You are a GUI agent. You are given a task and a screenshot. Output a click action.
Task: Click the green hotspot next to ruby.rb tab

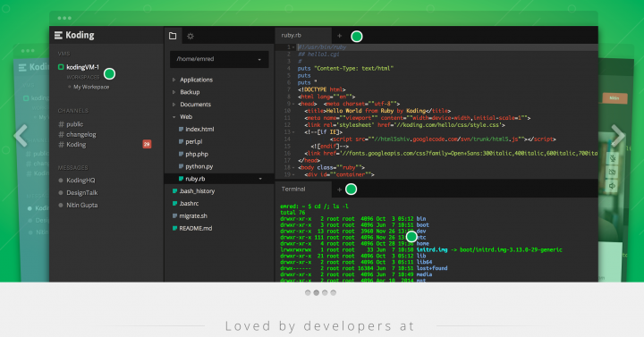[357, 37]
